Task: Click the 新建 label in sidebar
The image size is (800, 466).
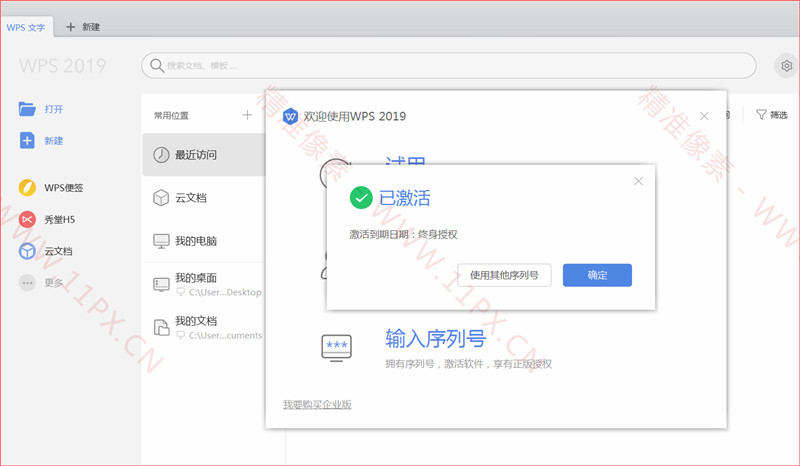Action: tap(54, 141)
